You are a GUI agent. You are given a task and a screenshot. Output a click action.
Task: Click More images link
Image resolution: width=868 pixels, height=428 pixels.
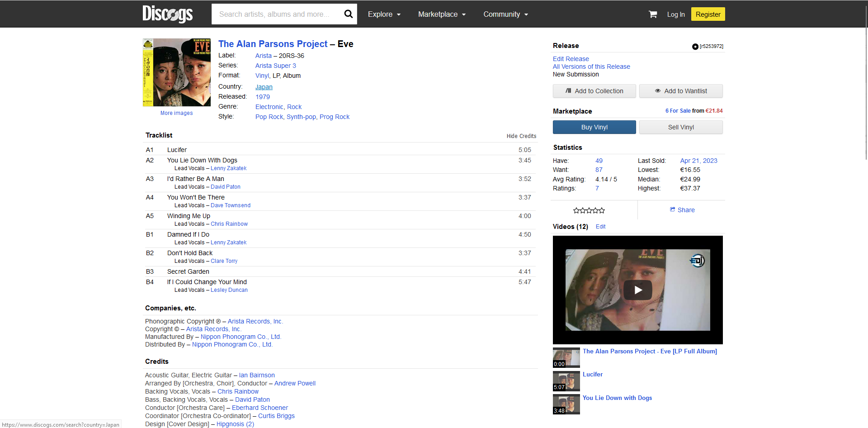[176, 113]
